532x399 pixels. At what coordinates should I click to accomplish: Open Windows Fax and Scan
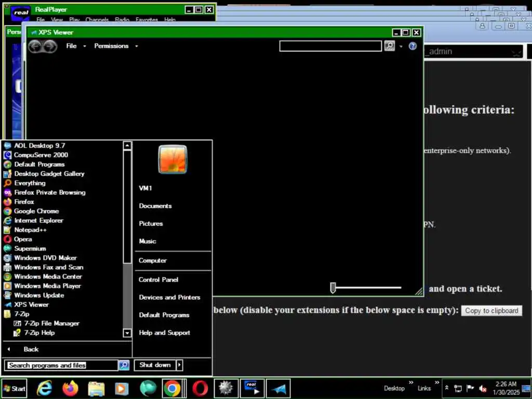pyautogui.click(x=48, y=267)
